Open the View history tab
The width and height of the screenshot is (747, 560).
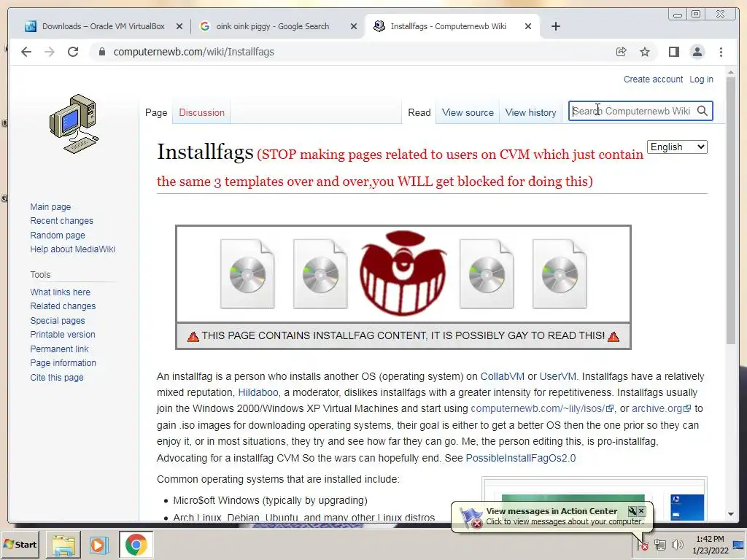(x=531, y=113)
